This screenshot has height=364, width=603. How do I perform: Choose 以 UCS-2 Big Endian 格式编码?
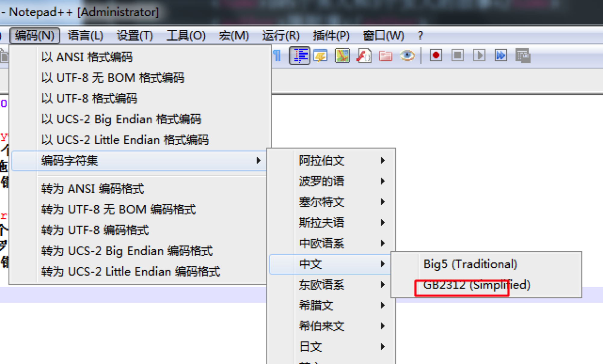[140, 119]
